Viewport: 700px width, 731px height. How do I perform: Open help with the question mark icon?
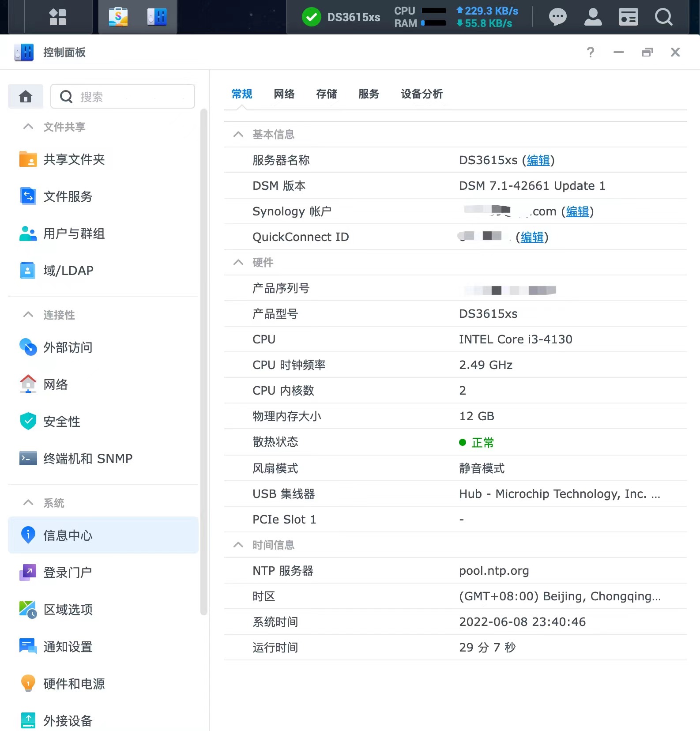click(591, 52)
